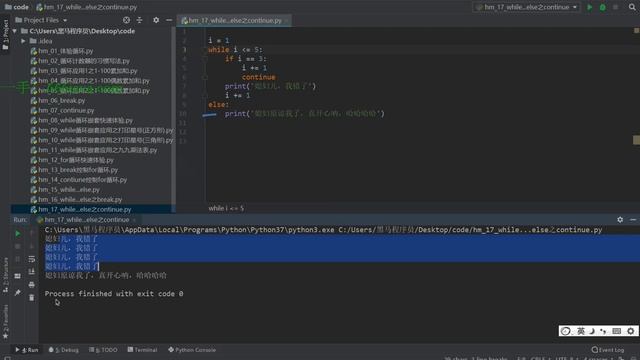Screen dimensions: 640x360
Task: Click the 'code' breadcrumb in navigation bar
Action: point(17,7)
